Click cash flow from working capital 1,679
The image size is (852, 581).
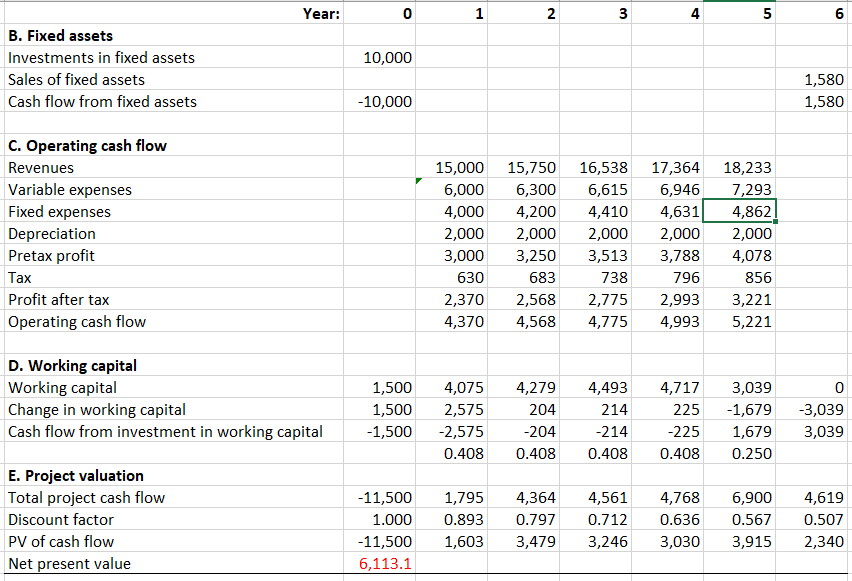[739, 431]
